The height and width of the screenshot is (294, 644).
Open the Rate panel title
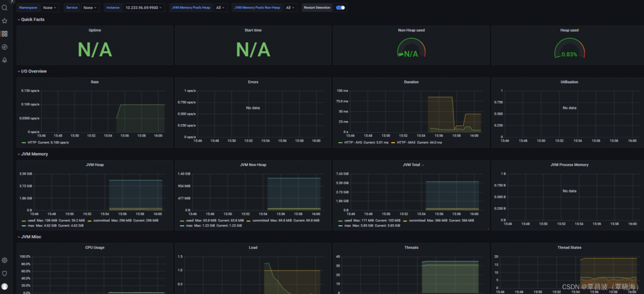tap(95, 82)
